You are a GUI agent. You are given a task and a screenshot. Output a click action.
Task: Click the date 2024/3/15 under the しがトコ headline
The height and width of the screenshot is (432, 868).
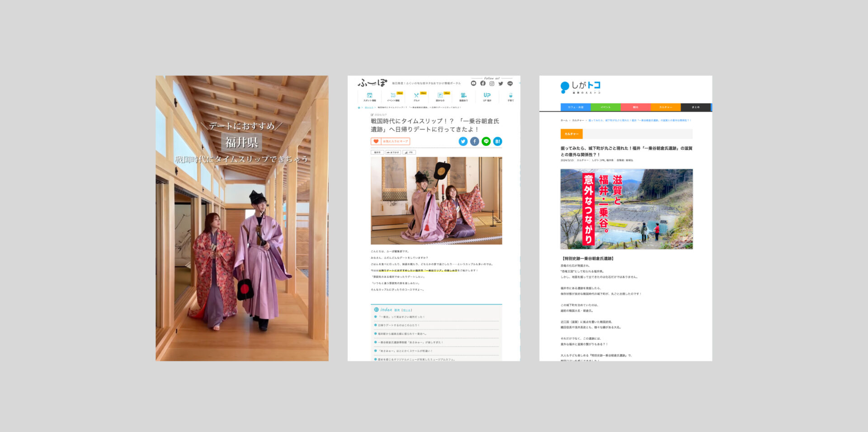[567, 160]
